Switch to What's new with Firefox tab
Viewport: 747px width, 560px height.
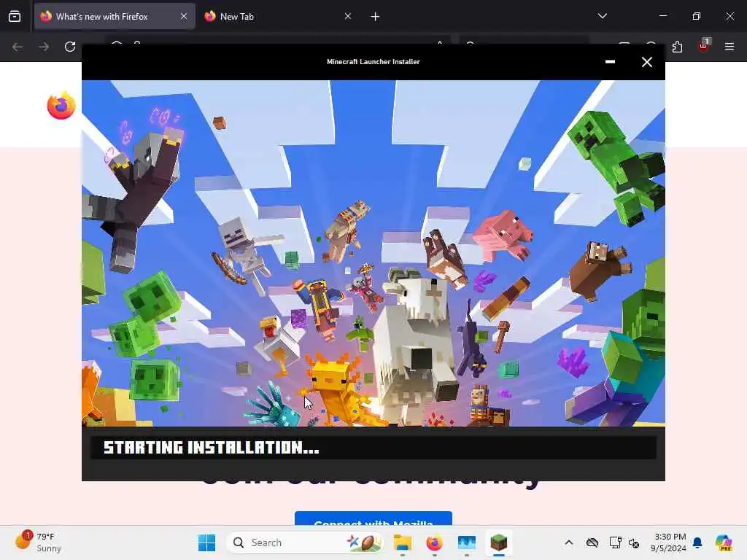click(115, 17)
